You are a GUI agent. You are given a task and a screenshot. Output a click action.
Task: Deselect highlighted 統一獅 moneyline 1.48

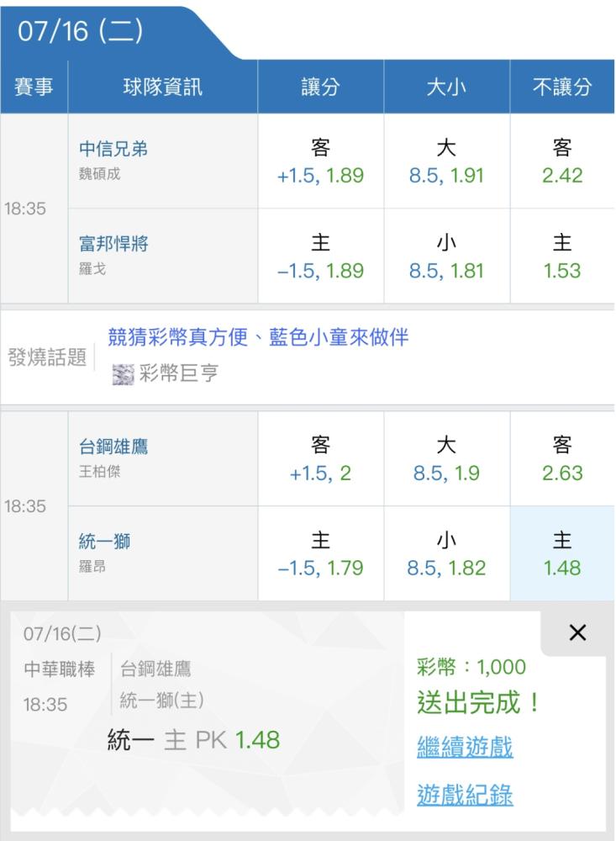coord(562,553)
